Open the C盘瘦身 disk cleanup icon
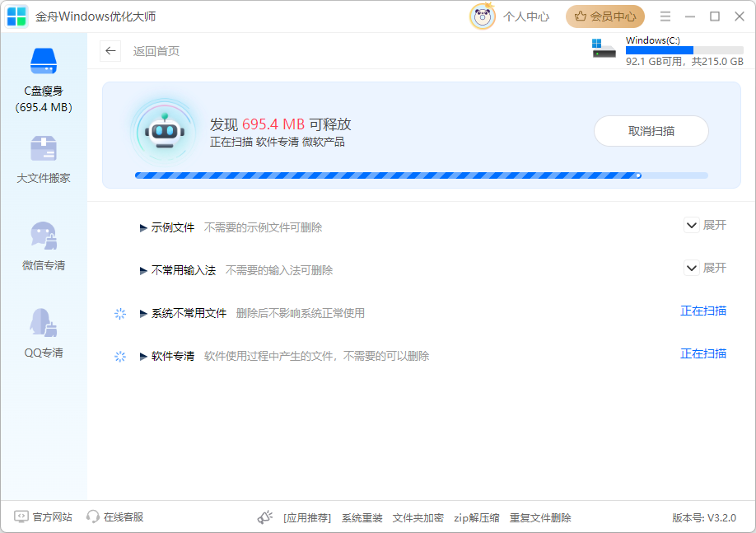Image resolution: width=756 pixels, height=533 pixels. [44, 62]
